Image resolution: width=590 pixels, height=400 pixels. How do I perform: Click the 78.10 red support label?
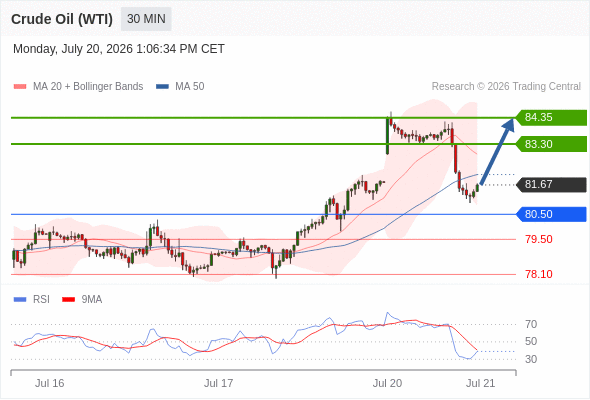coord(539,274)
